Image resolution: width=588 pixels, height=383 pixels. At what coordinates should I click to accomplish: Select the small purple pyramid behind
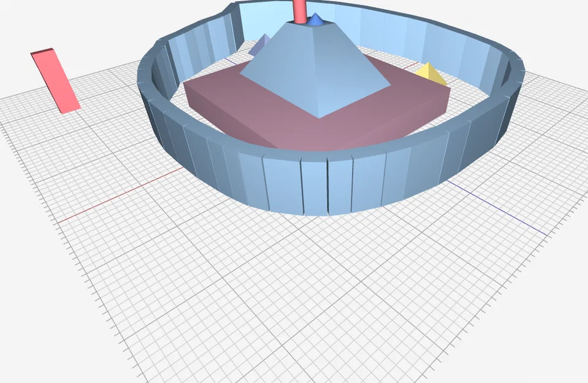click(x=259, y=45)
